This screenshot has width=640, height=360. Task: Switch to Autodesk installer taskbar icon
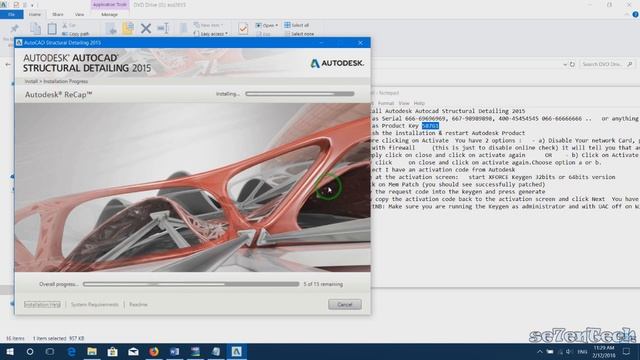tap(236, 351)
